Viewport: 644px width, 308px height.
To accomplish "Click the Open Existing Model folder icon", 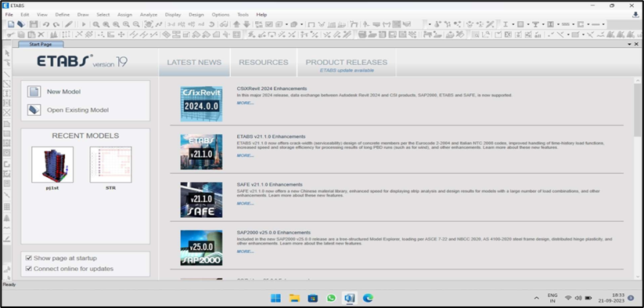I will 34,110.
